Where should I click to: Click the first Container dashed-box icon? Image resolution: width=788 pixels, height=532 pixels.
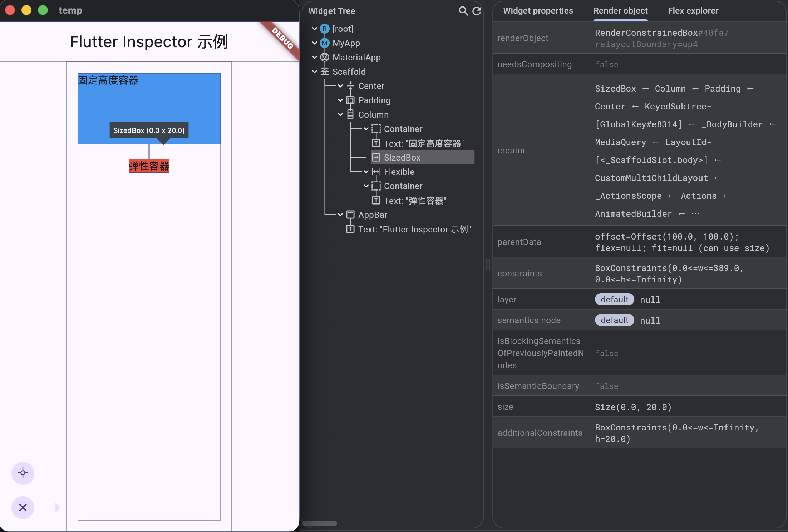pyautogui.click(x=376, y=129)
